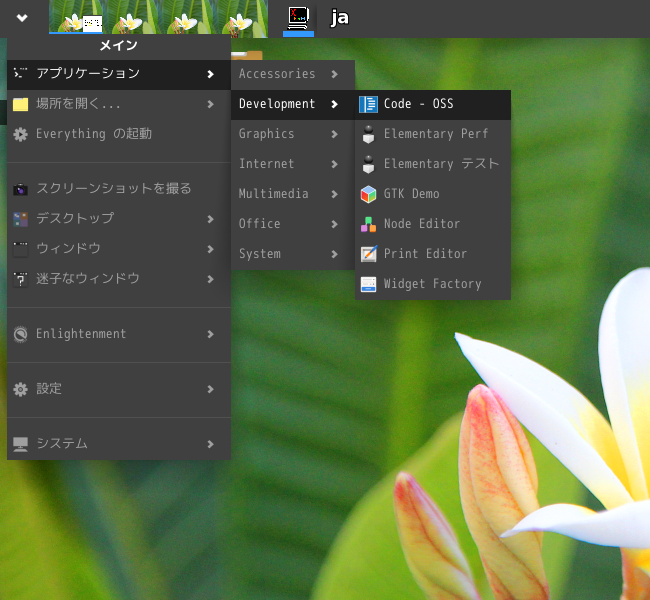The image size is (650, 600).
Task: Switch to fourth virtual desktop thumbnail
Action: (241, 17)
